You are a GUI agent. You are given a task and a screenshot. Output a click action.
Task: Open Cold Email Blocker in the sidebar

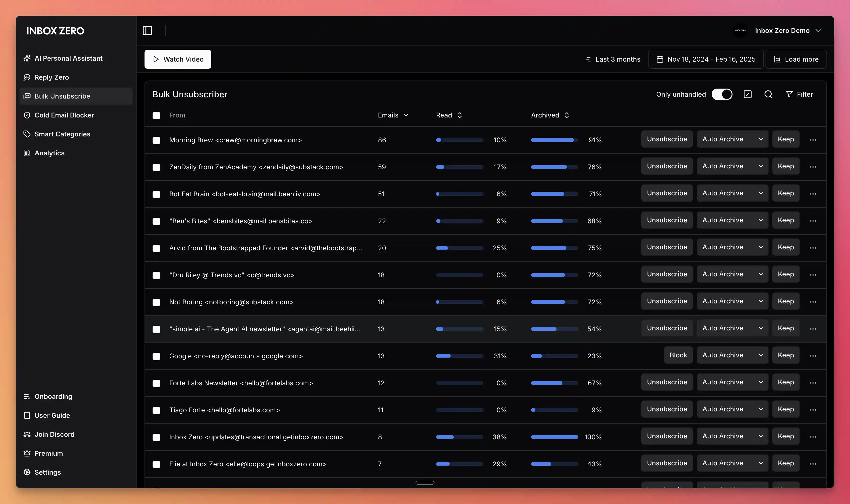pyautogui.click(x=64, y=115)
